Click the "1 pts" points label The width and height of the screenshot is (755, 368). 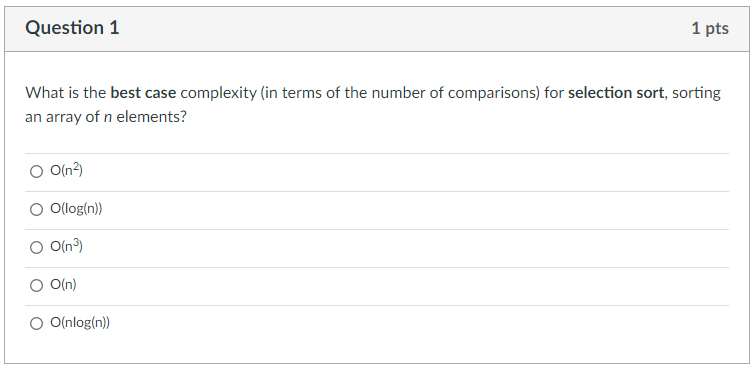coord(710,28)
